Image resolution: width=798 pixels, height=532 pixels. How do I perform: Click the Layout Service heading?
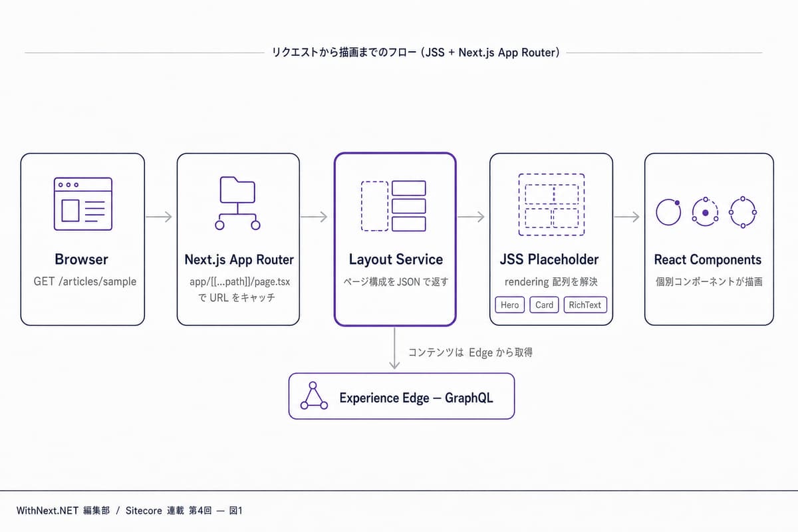point(396,260)
